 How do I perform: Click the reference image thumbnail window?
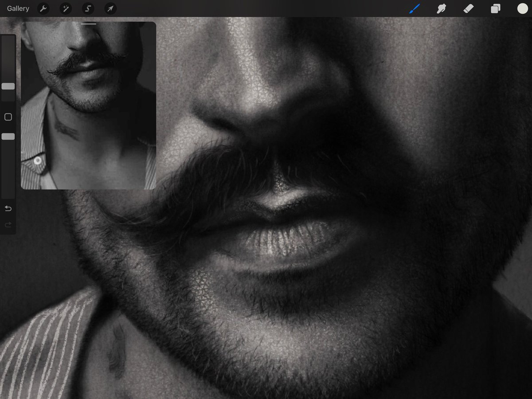89,106
